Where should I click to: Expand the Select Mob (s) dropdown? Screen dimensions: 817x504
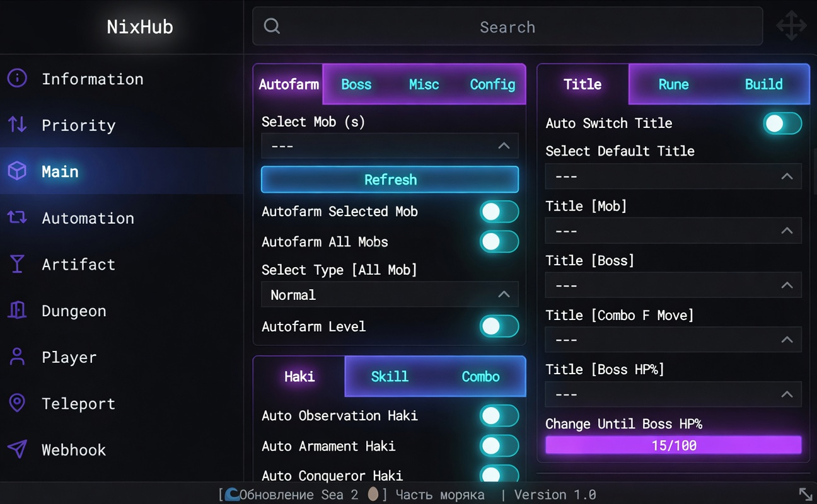click(x=390, y=146)
